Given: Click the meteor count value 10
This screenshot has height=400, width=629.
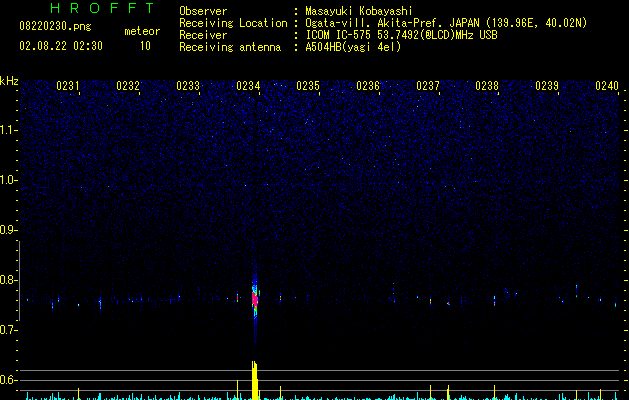Looking at the screenshot, I should tap(145, 46).
